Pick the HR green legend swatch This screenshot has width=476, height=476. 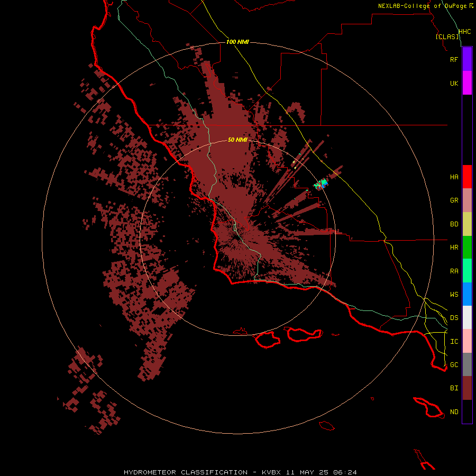pyautogui.click(x=467, y=247)
